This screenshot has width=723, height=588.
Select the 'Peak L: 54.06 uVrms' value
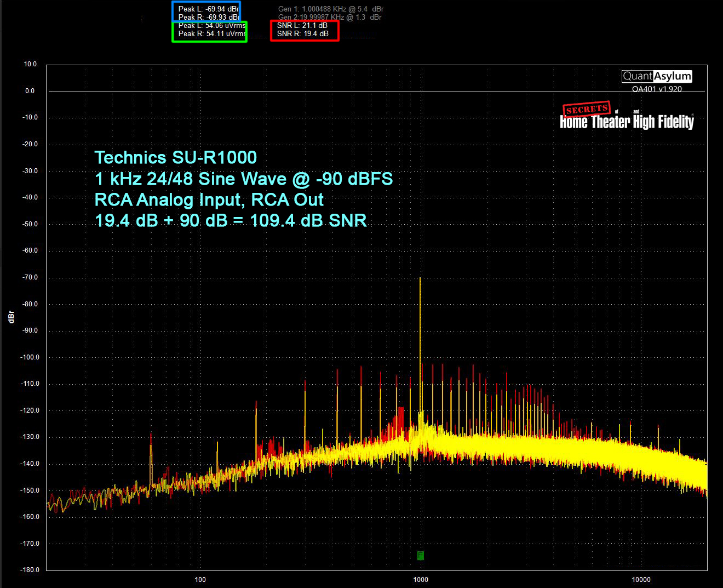pyautogui.click(x=212, y=26)
